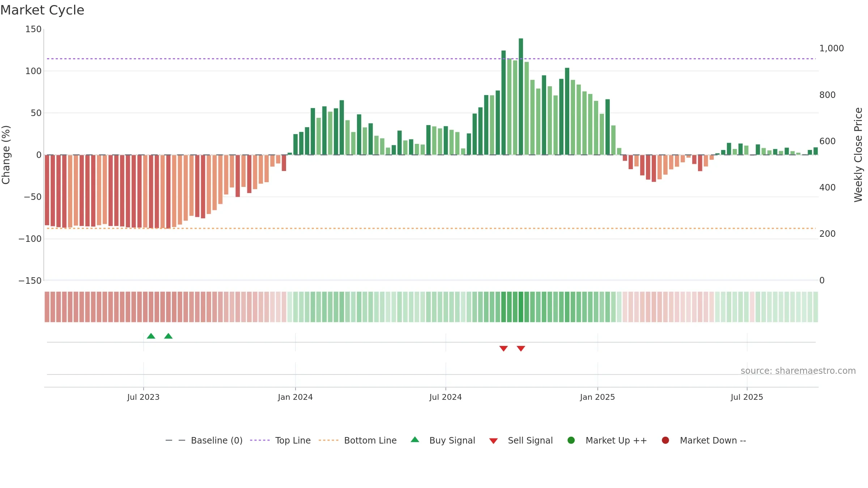Toggle the Buy Signal legend entry

click(x=443, y=440)
